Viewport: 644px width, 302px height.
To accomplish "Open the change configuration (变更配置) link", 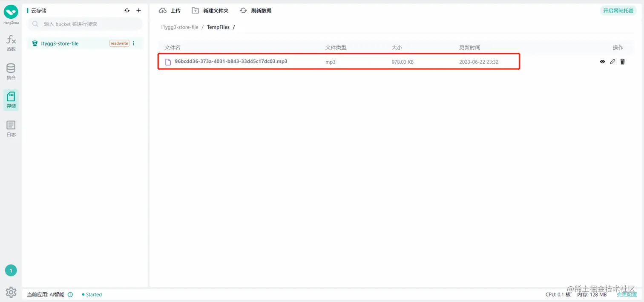I will 627,294.
